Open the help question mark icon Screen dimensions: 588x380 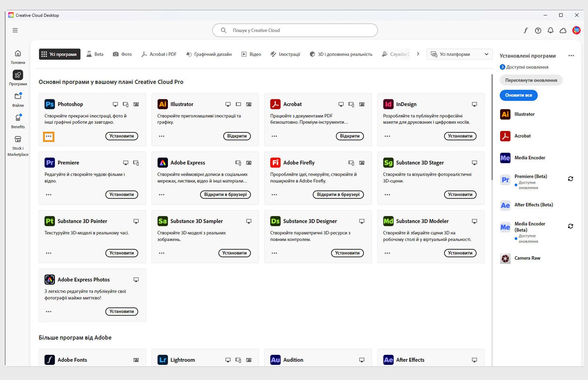click(x=538, y=31)
